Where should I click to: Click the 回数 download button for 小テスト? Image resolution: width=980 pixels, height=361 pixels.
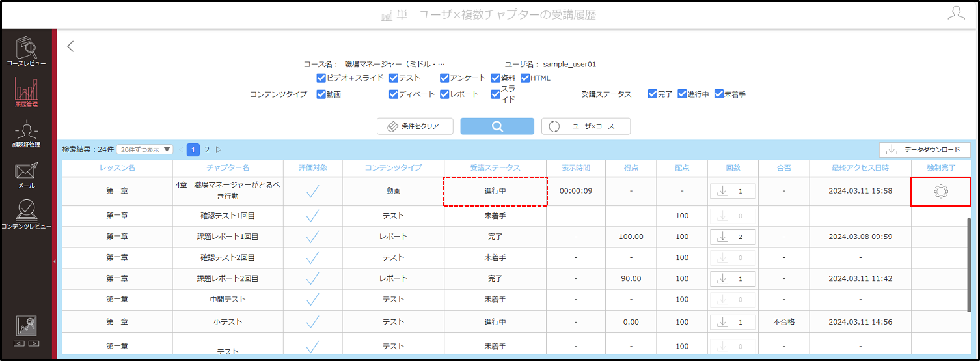click(x=733, y=322)
